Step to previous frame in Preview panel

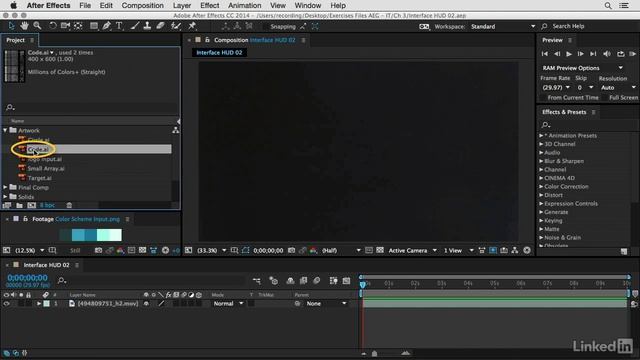[557, 54]
